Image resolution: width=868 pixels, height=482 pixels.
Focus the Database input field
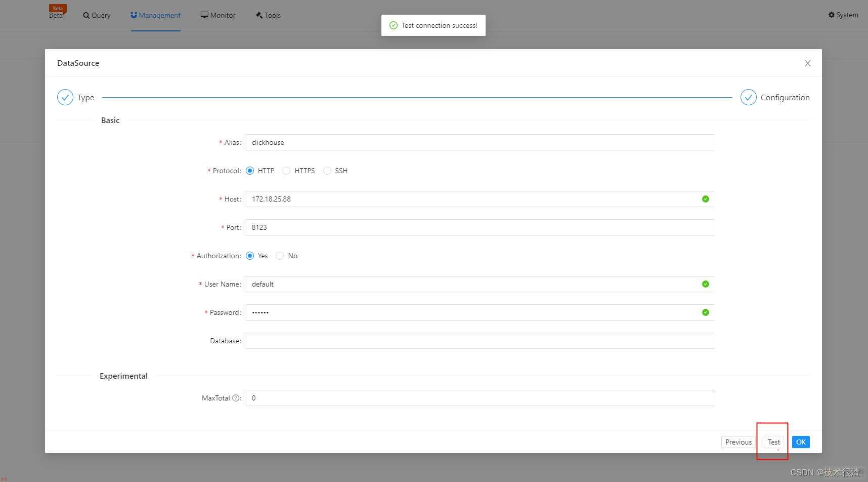click(x=480, y=341)
